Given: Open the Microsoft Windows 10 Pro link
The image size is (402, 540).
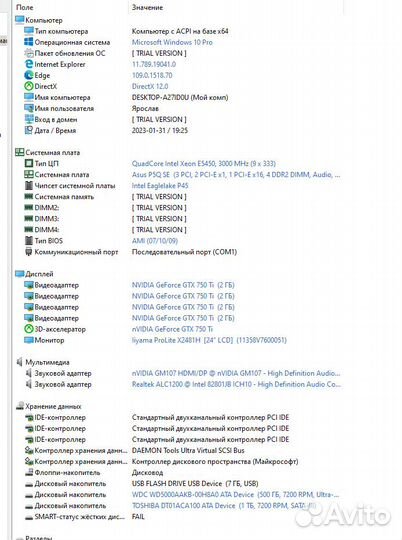Looking at the screenshot, I should 172,42.
